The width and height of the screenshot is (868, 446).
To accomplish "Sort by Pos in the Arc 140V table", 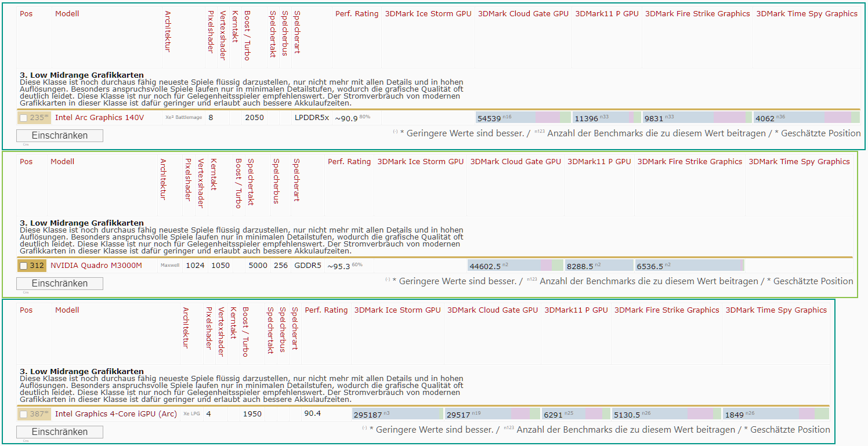I will [26, 13].
